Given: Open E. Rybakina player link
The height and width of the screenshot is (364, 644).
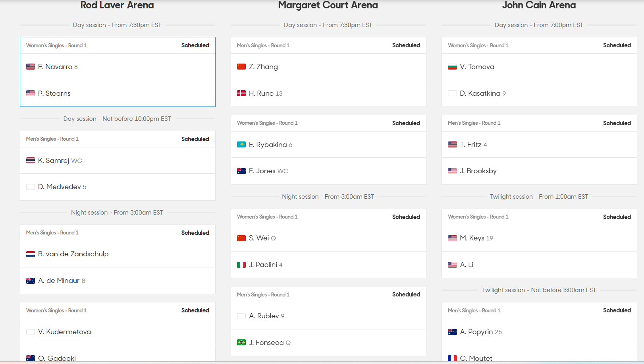Looking at the screenshot, I should tap(268, 145).
